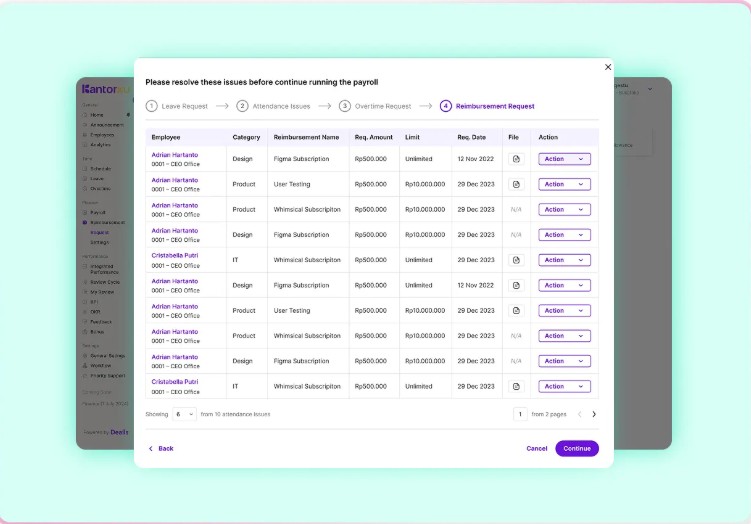Open file icon in second User Testing row

[x=516, y=311]
